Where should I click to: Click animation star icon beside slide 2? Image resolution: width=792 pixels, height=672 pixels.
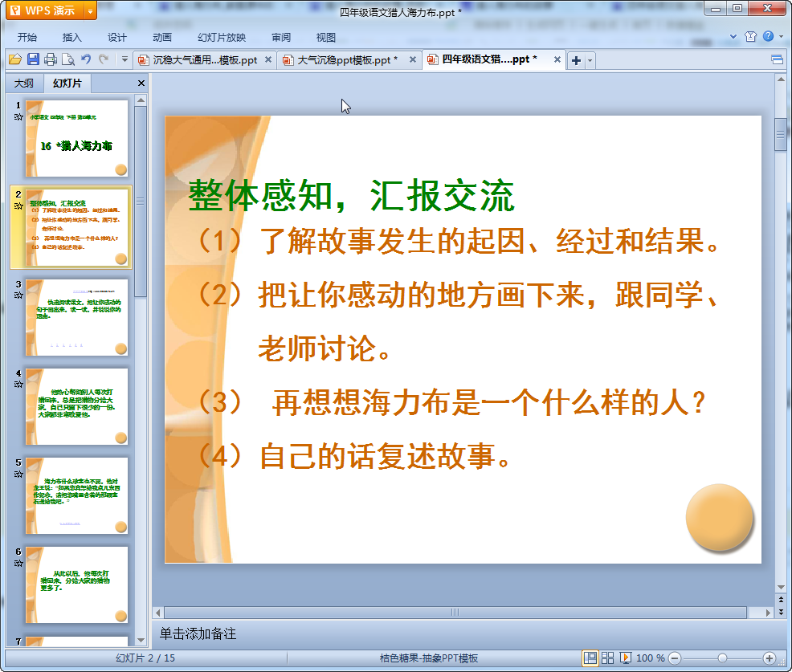tap(18, 206)
